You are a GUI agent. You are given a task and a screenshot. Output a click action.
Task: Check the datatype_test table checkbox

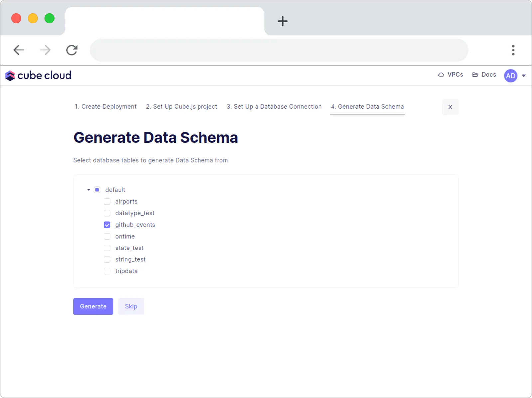tap(107, 213)
